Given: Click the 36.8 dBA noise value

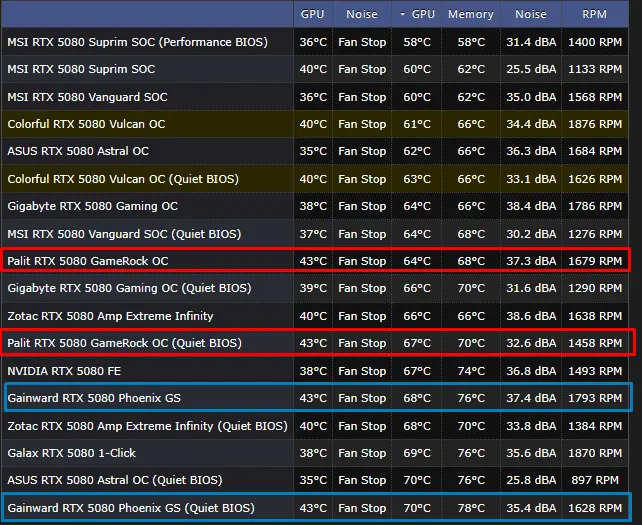Looking at the screenshot, I should [x=531, y=371].
